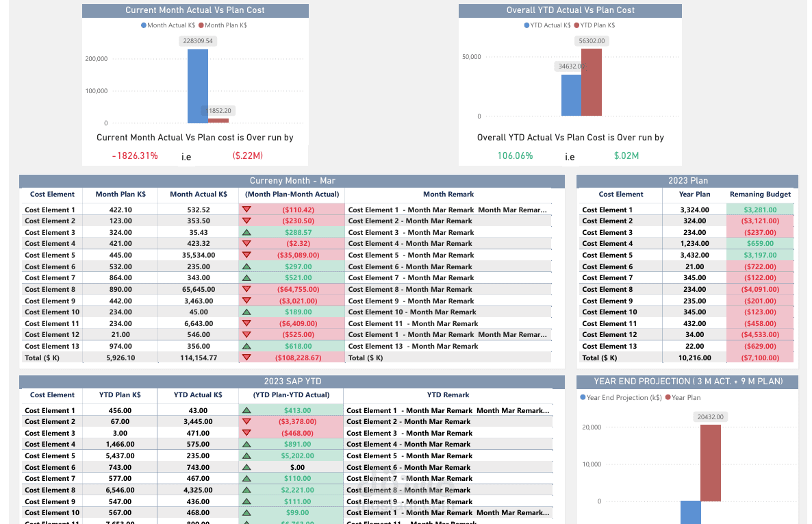Select YTD Actual K$ legend entry
The height and width of the screenshot is (524, 812).
click(547, 25)
